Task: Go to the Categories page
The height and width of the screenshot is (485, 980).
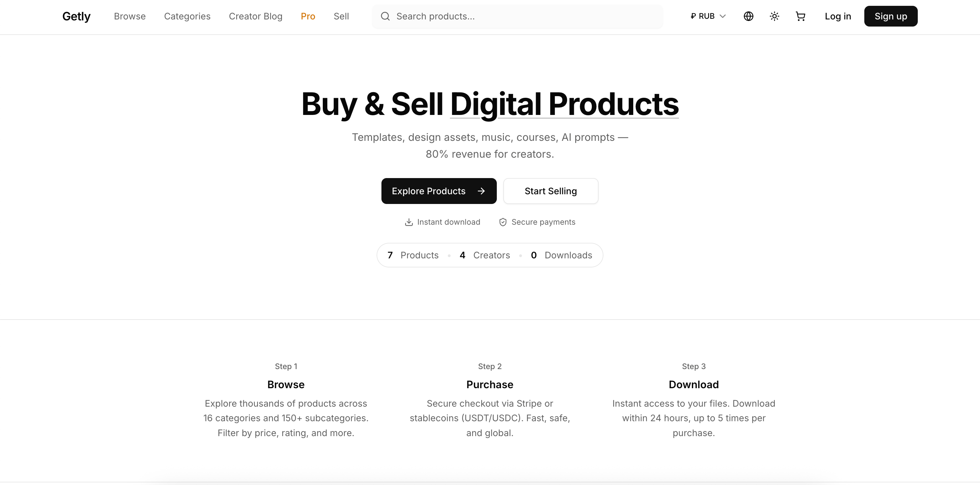Action: point(187,16)
